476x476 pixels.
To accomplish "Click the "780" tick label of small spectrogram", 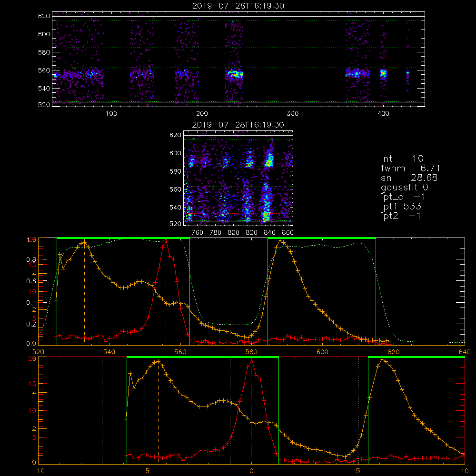I will click(216, 233).
